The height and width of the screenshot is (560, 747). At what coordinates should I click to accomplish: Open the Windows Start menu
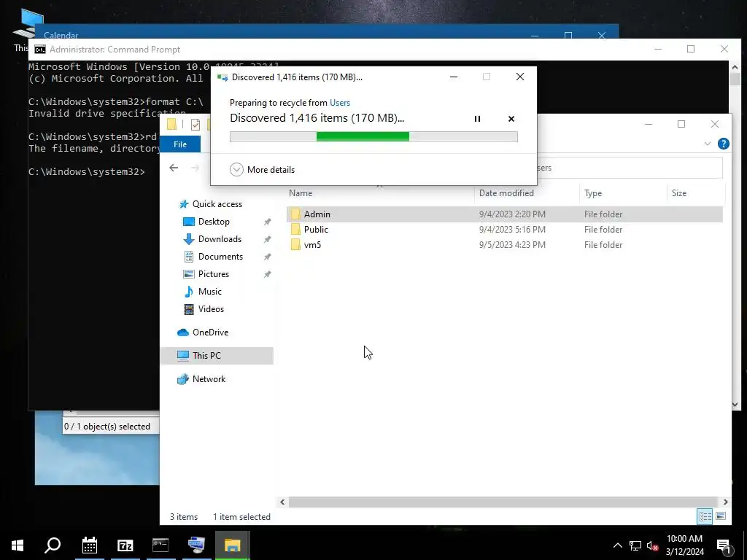click(18, 545)
